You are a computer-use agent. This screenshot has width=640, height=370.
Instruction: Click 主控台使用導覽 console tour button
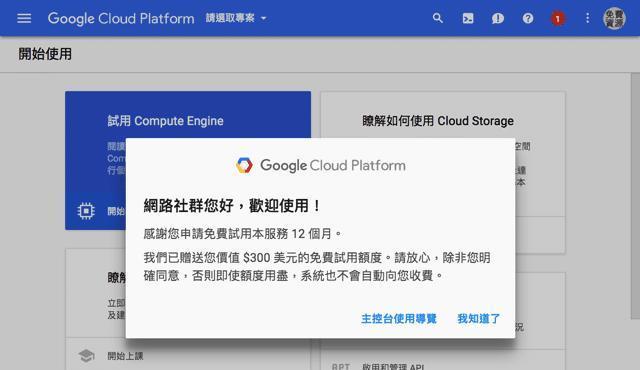(x=399, y=319)
